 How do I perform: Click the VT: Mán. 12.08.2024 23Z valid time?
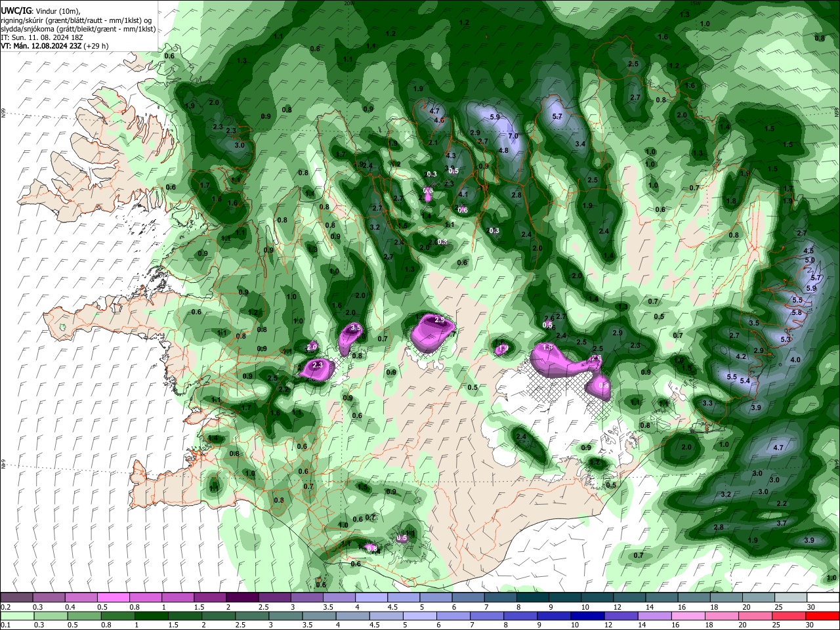(41, 46)
